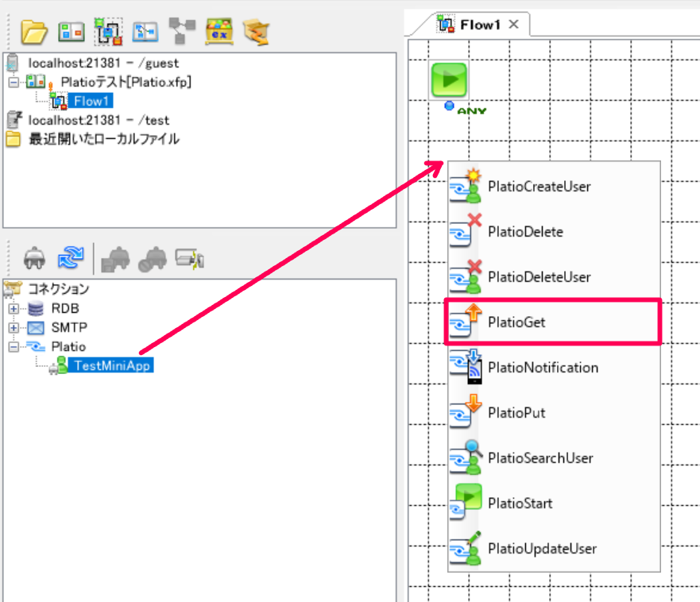Close the Flow1 tab
Screen dimensions: 700x602
point(514,24)
